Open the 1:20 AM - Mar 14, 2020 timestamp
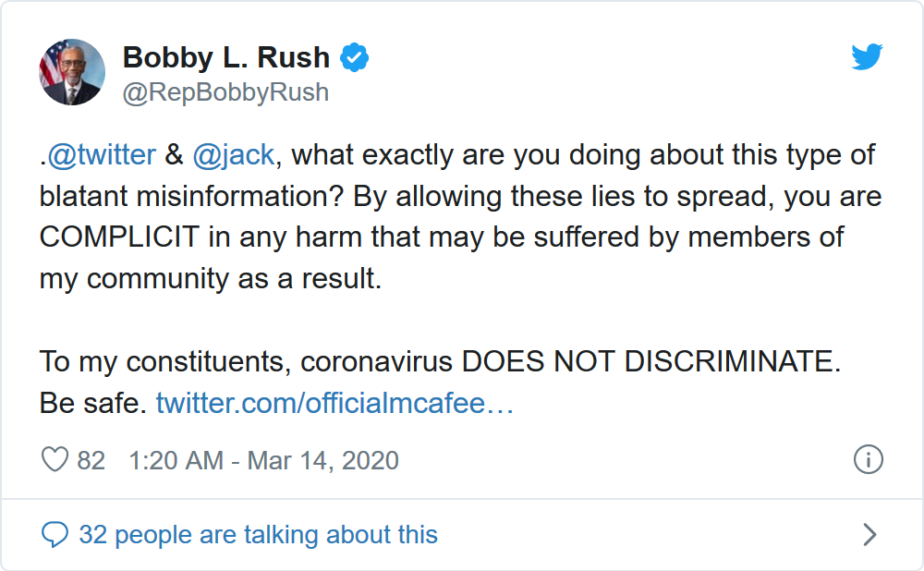Viewport: 924px width, 571px height. [x=264, y=460]
